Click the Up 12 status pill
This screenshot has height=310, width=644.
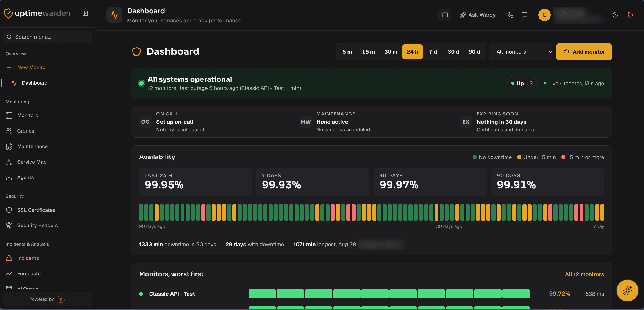coord(522,83)
